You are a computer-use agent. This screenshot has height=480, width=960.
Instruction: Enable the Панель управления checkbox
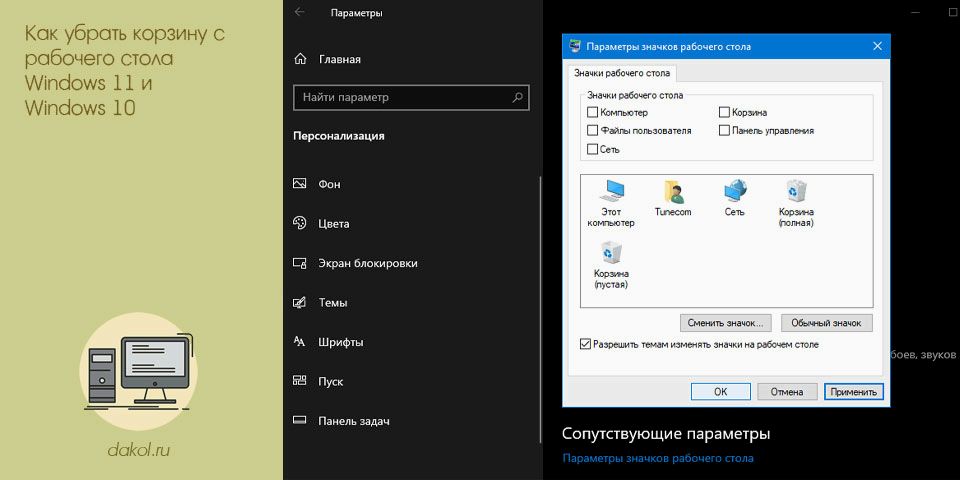tap(724, 130)
